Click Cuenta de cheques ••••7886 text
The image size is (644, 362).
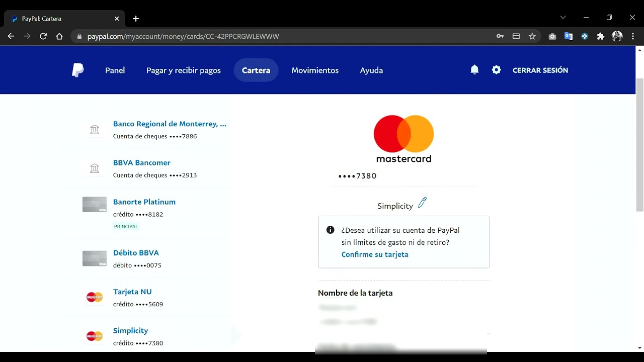pos(155,136)
